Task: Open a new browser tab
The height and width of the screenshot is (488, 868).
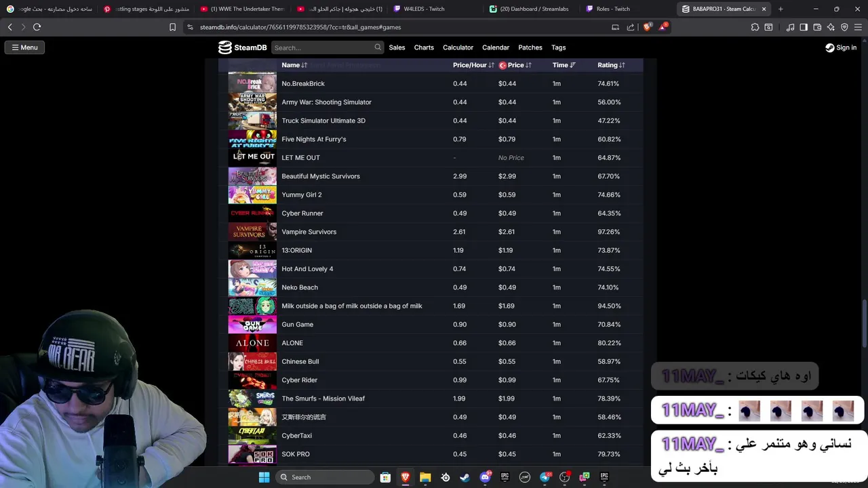Action: 781,9
